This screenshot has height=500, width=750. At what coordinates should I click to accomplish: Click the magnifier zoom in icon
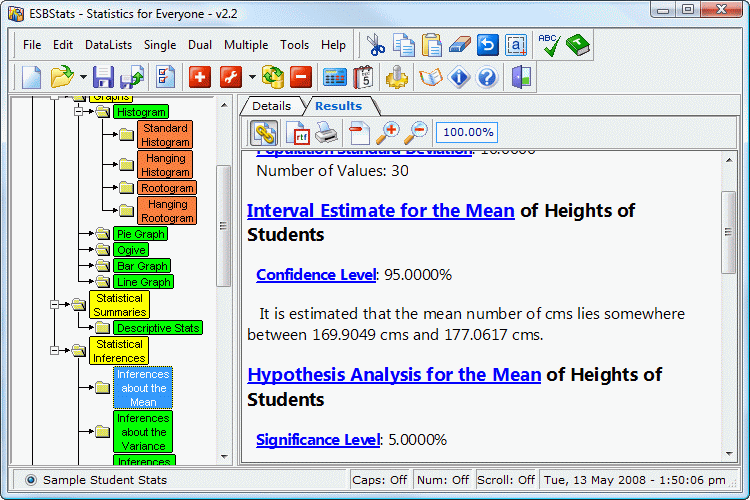(387, 132)
